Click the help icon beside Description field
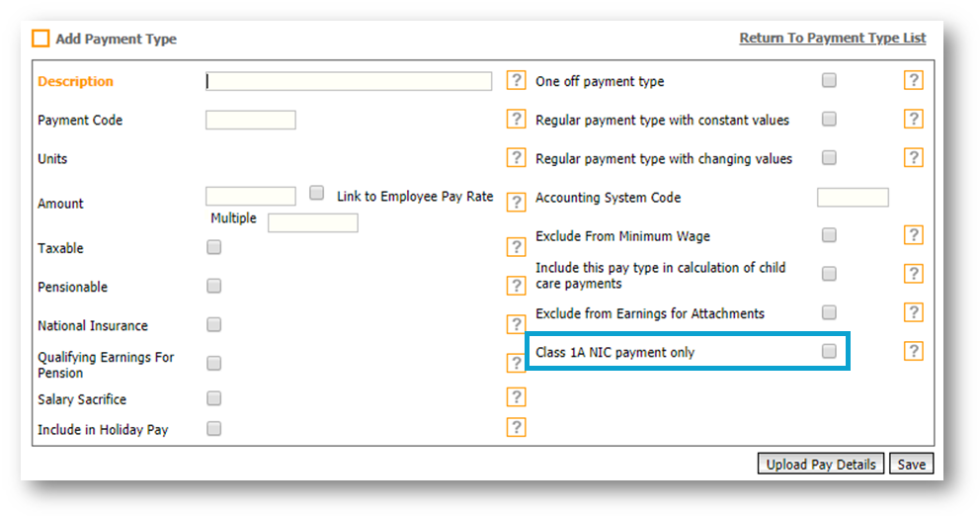 tap(516, 81)
